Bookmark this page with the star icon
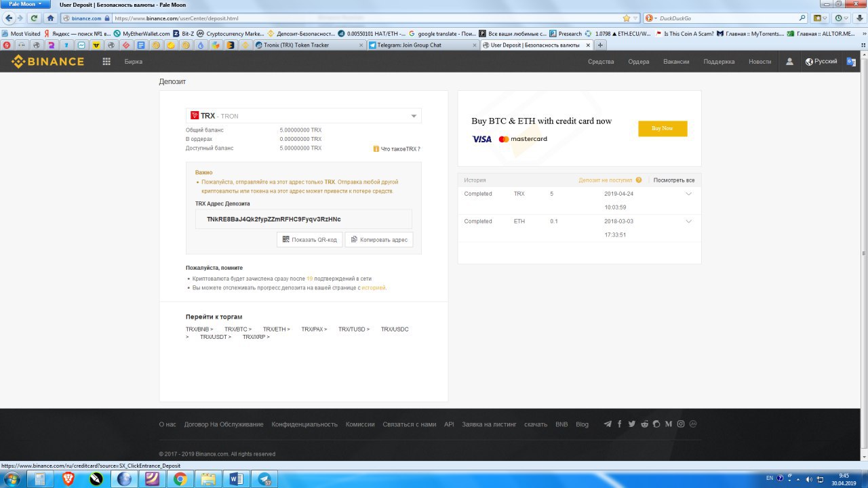 (x=626, y=18)
